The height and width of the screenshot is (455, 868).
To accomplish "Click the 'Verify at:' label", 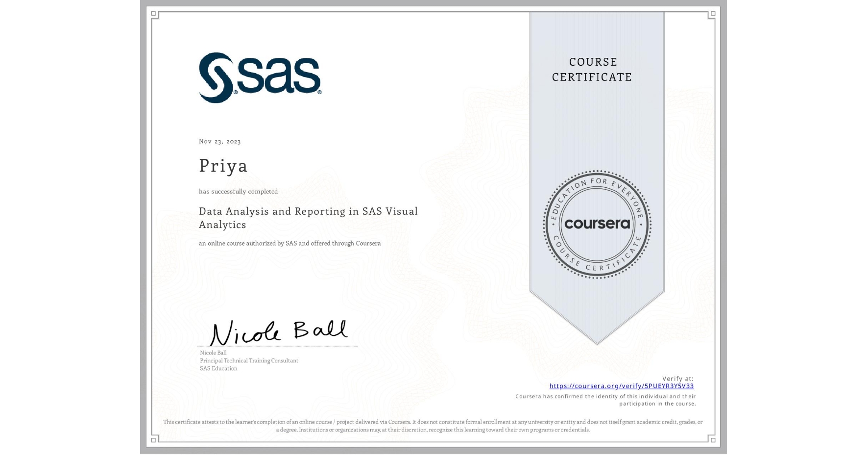I will pos(678,379).
